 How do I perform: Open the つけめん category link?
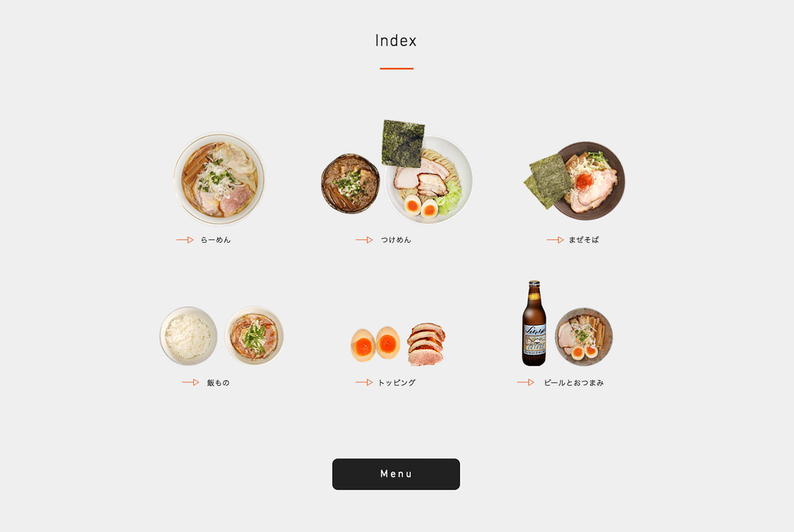tap(396, 240)
